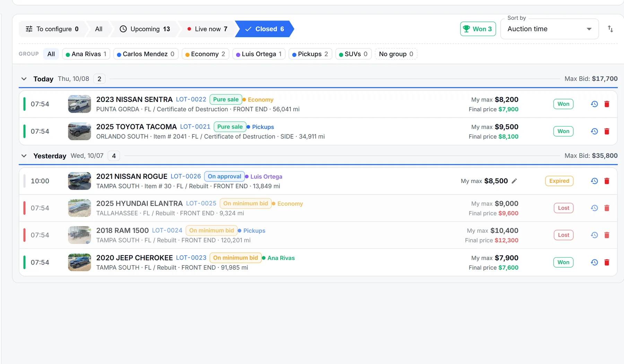Click the Luis Ortega tag on Nissan Rogue

pyautogui.click(x=263, y=176)
